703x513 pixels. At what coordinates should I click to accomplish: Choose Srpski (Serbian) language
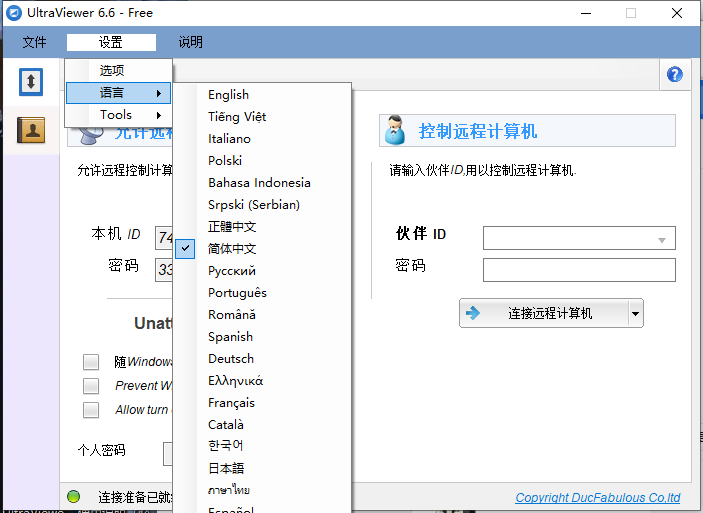(262, 204)
